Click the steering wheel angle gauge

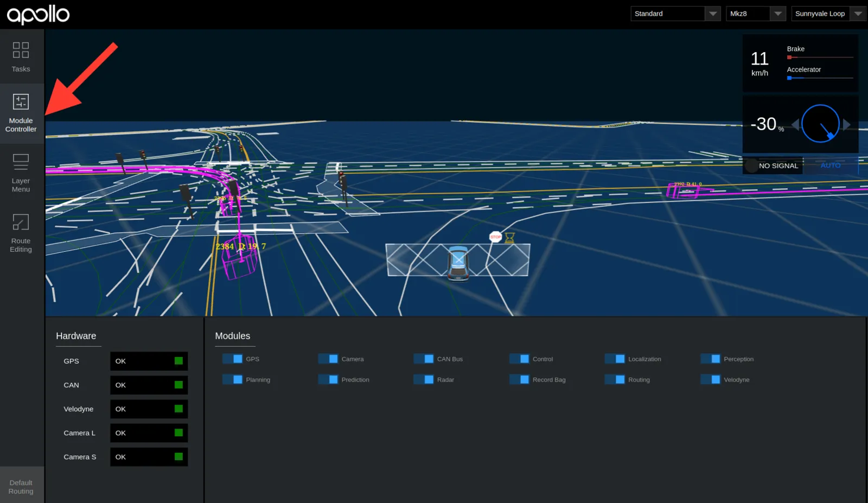820,124
